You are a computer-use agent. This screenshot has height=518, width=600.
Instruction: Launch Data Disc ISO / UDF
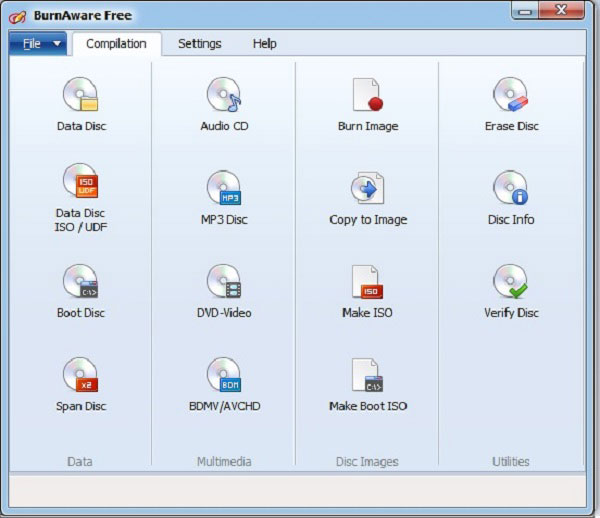tap(81, 197)
